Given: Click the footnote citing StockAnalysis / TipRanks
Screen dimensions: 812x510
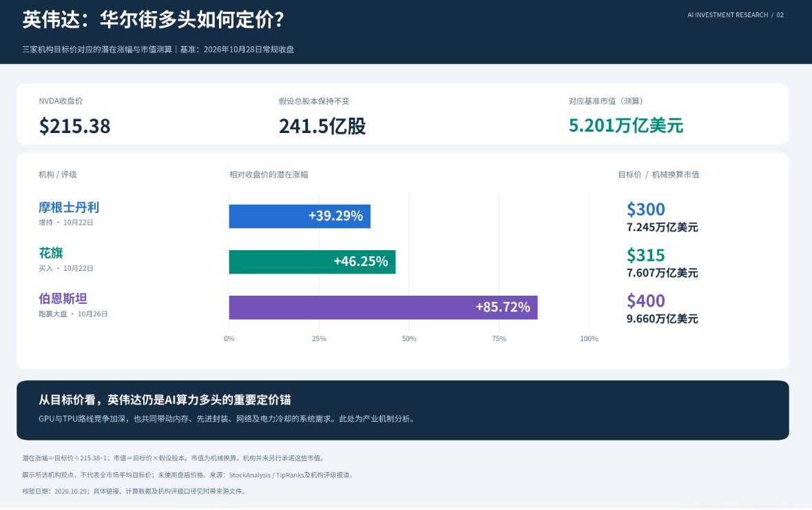Looking at the screenshot, I should tap(188, 476).
